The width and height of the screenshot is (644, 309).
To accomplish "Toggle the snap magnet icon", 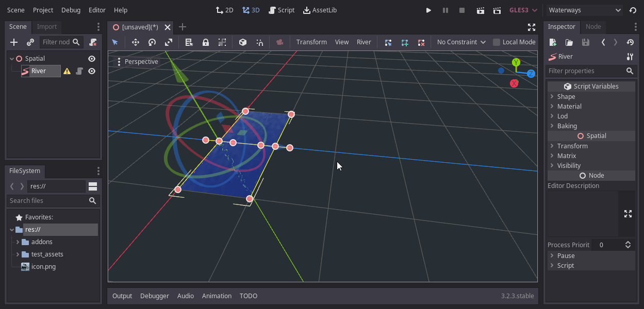I will pyautogui.click(x=259, y=42).
